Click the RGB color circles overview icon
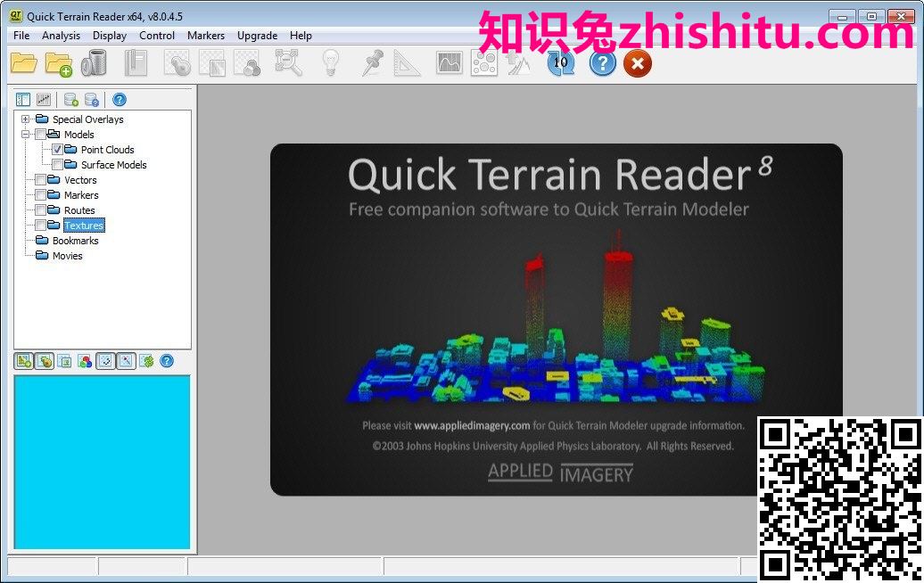 pos(85,361)
